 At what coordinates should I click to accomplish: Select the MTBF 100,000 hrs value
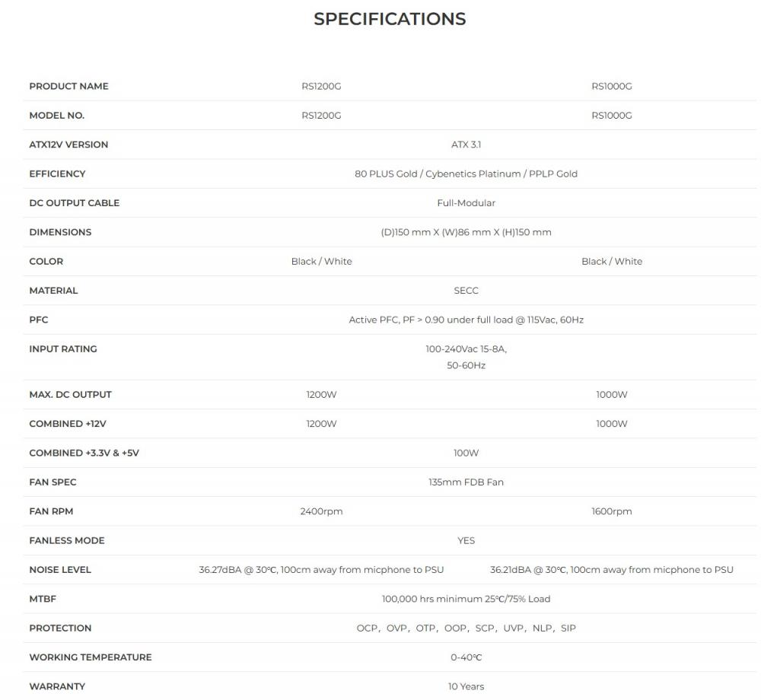point(466,599)
